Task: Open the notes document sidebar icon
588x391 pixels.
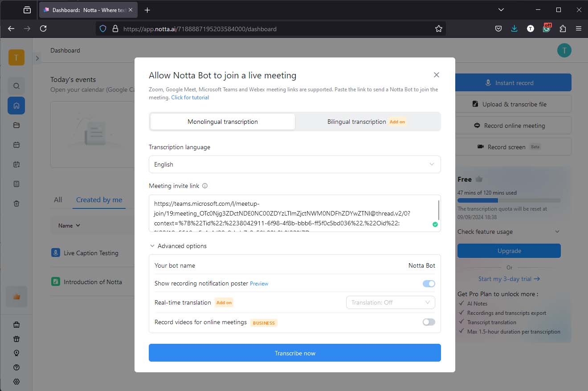Action: click(16, 184)
